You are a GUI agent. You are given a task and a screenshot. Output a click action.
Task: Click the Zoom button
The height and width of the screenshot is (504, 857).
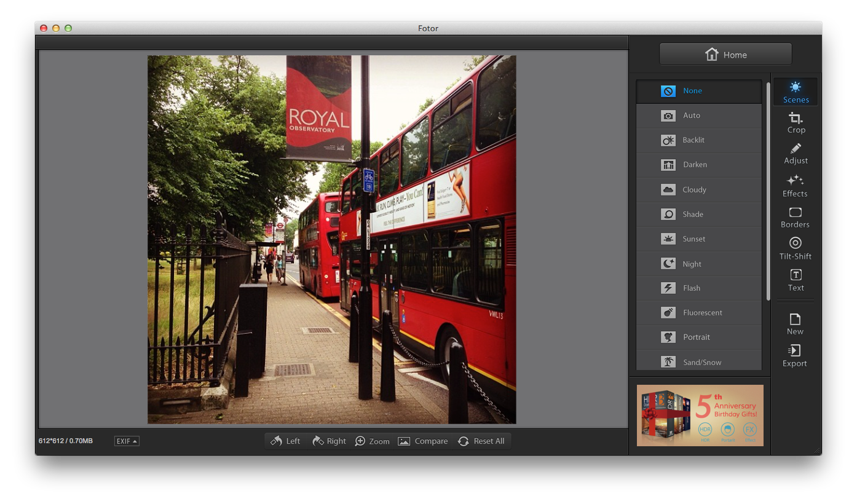coord(372,441)
